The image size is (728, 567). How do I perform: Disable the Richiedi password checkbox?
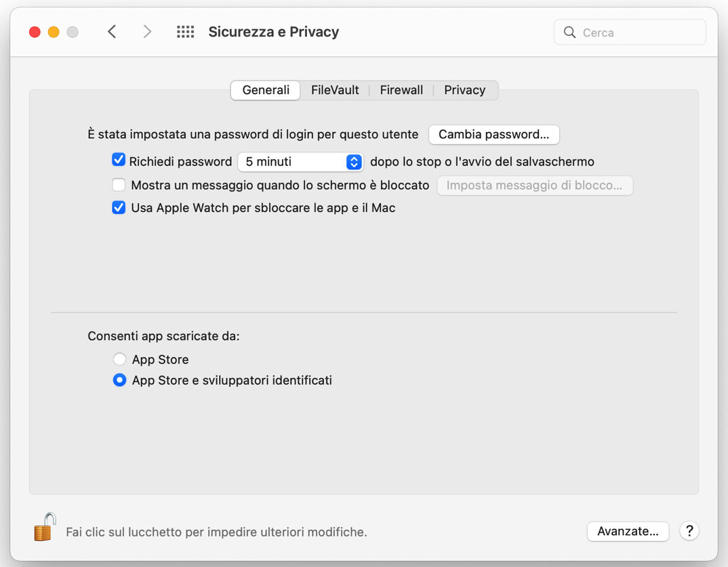(119, 161)
